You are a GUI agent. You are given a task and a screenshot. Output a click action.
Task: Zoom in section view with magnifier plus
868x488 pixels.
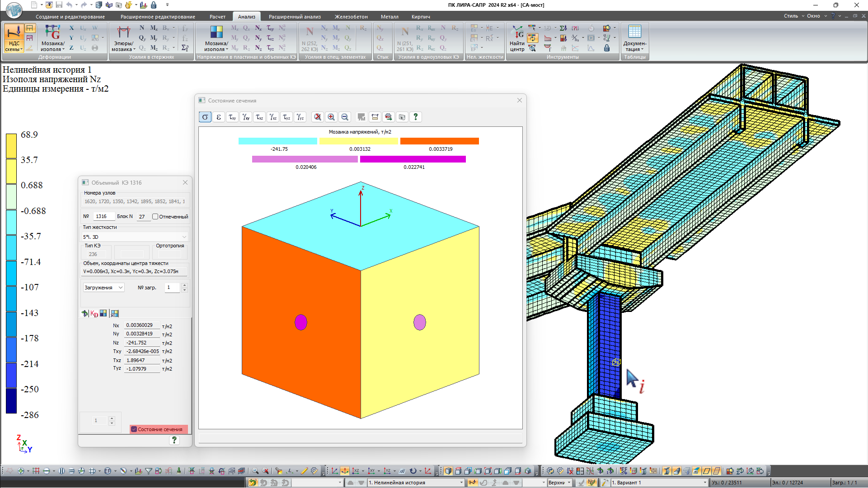click(x=331, y=117)
